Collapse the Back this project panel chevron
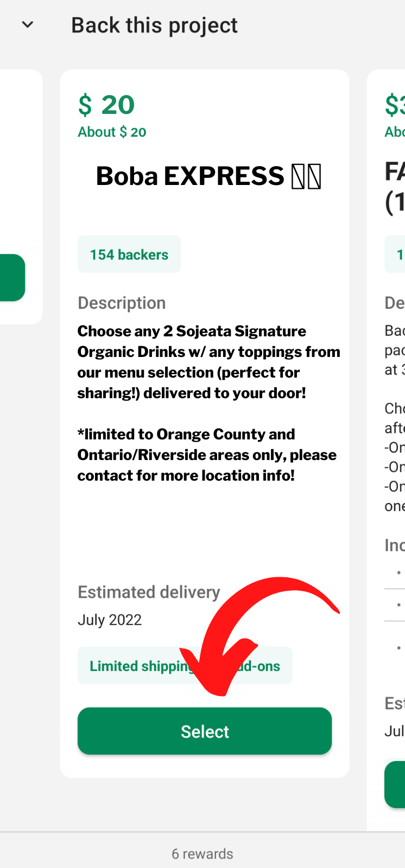The width and height of the screenshot is (405, 868). 28,25
